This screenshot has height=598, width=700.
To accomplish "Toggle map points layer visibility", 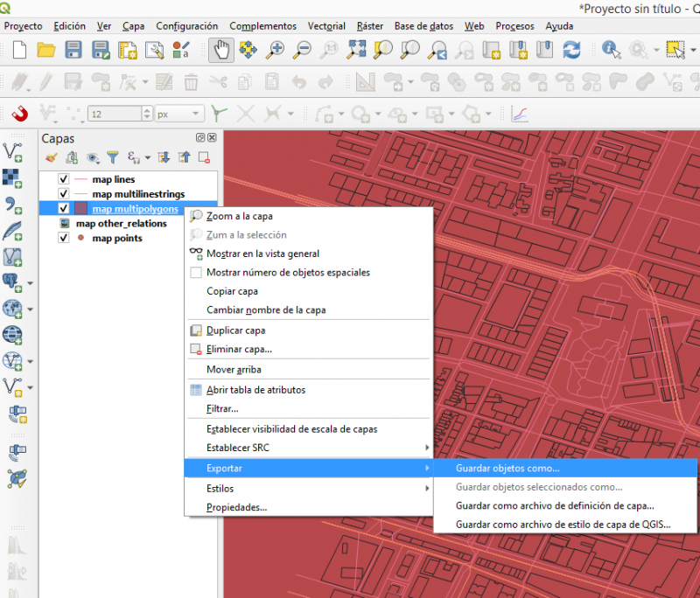I will [63, 237].
